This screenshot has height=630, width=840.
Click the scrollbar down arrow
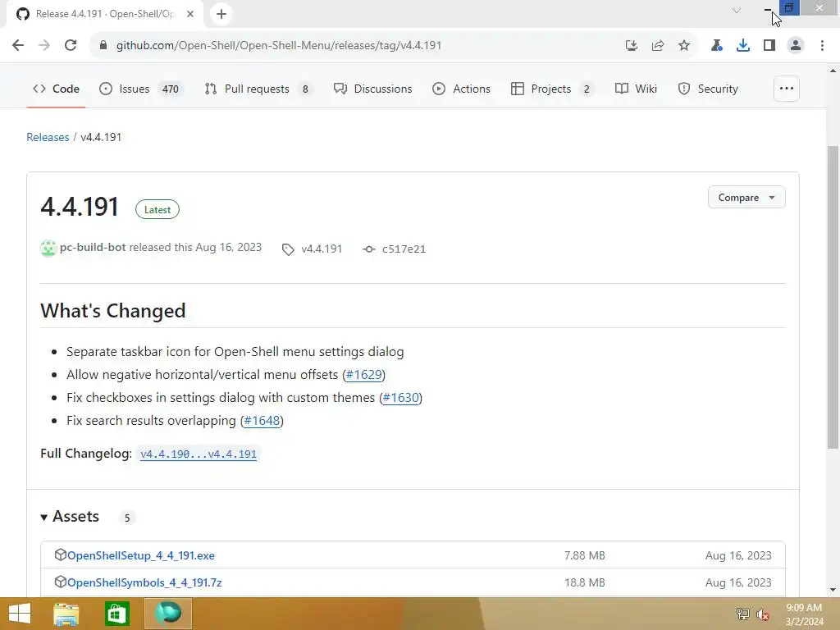(x=833, y=590)
